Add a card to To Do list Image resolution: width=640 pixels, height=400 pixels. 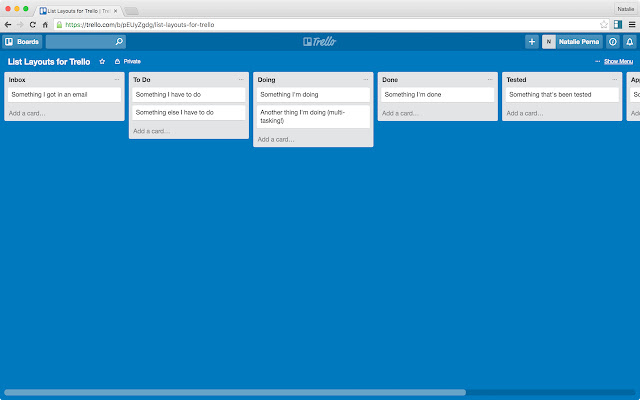[151, 131]
